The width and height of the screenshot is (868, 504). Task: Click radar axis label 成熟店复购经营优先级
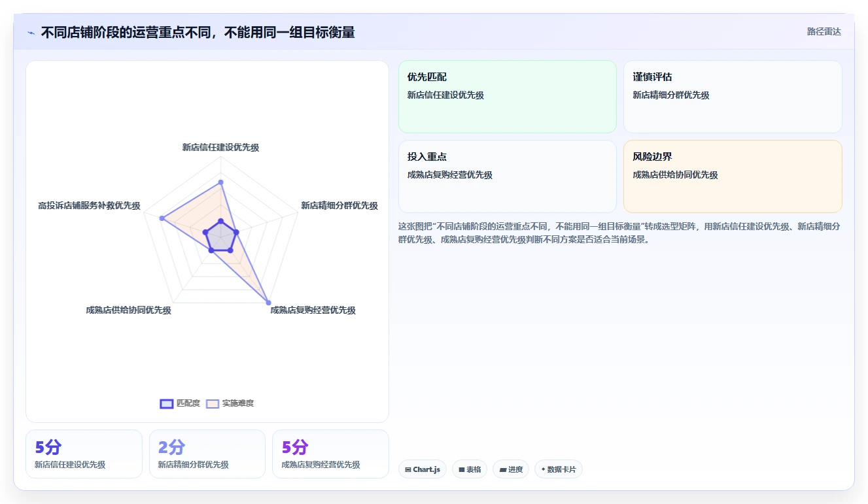coord(313,310)
